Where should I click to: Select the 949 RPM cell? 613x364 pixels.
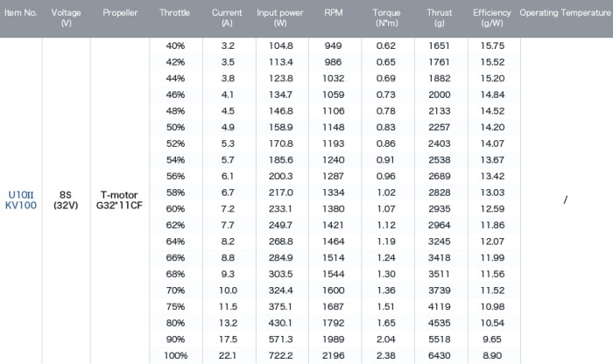click(x=333, y=45)
